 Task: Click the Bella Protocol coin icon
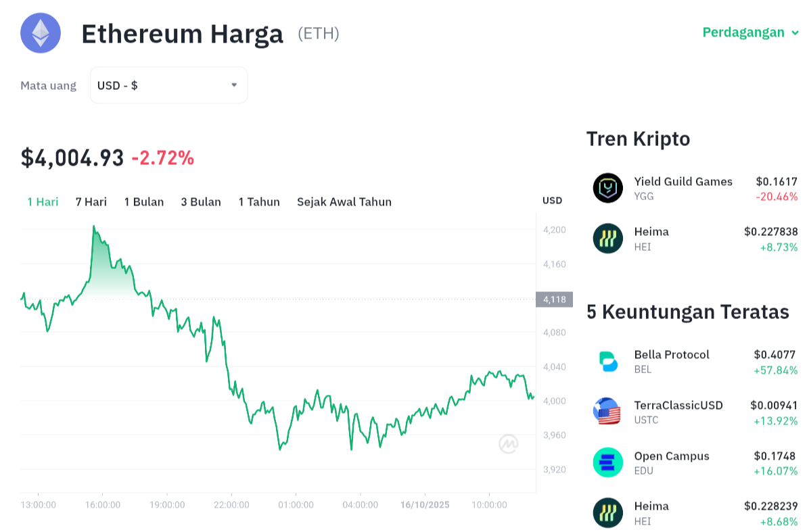click(x=607, y=361)
